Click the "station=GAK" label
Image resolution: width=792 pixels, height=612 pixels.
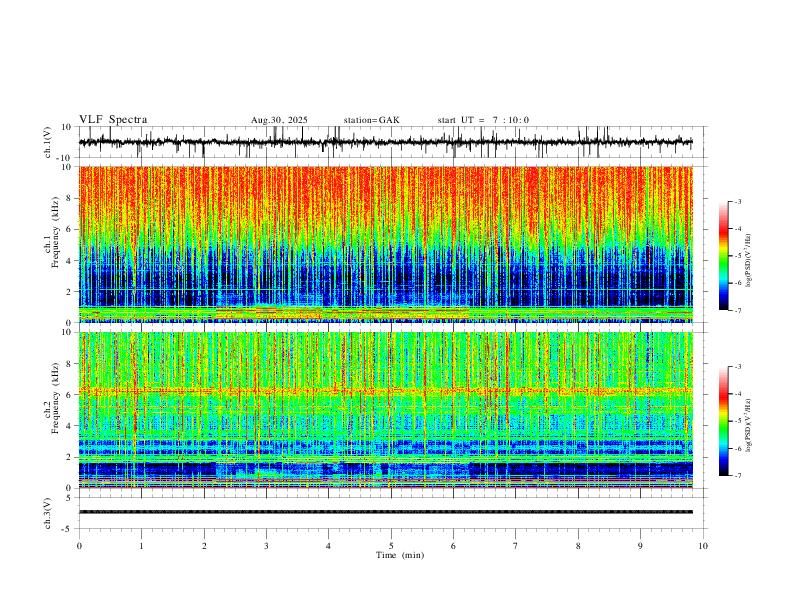pos(371,120)
